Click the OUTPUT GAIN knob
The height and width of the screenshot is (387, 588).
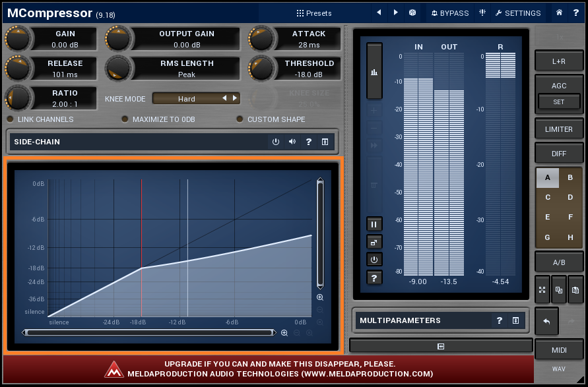pos(119,39)
